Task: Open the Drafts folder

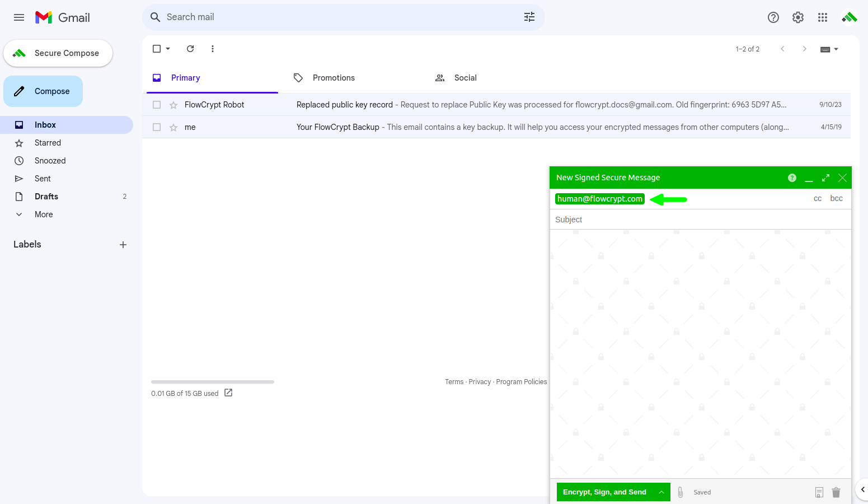Action: (x=66, y=197)
